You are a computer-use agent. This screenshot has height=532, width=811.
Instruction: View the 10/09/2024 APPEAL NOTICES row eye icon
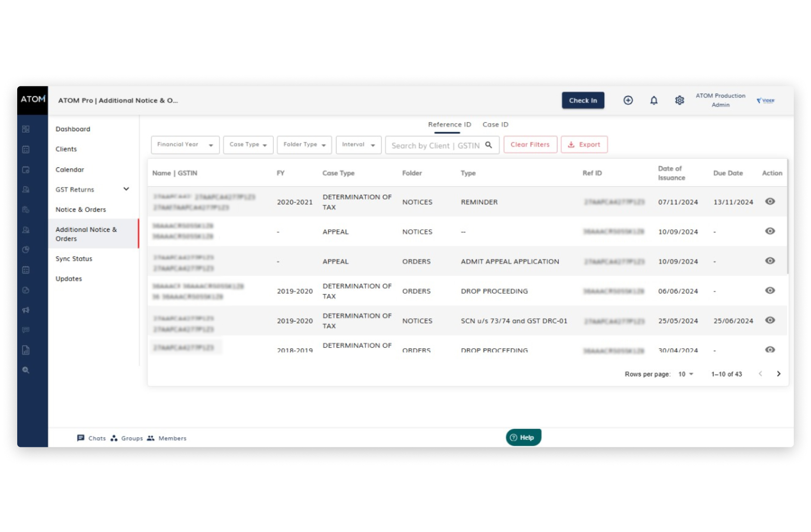click(770, 231)
